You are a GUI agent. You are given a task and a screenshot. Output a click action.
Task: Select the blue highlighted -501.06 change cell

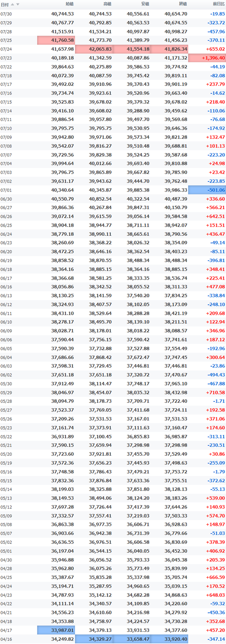(x=207, y=190)
